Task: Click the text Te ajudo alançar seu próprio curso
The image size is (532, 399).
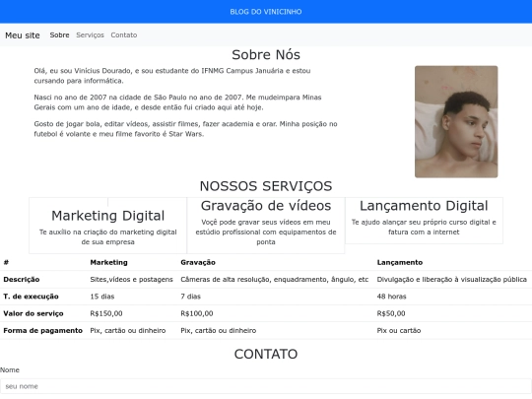Action: (424, 227)
